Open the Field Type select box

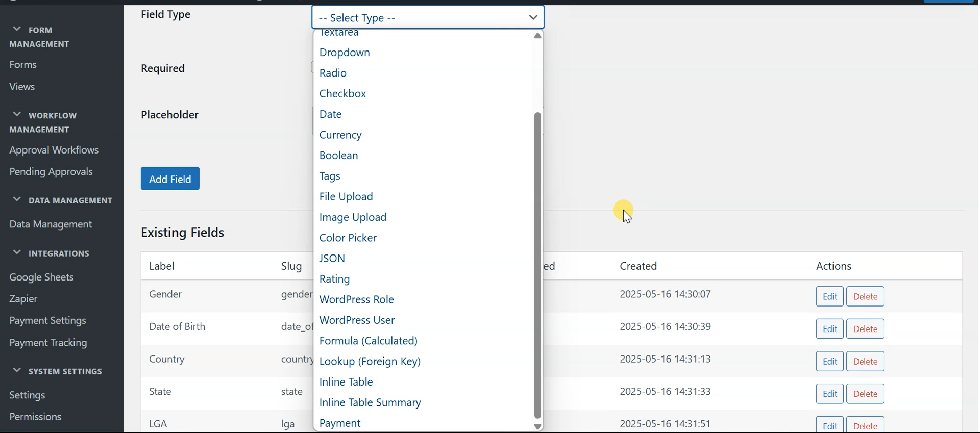tap(428, 18)
